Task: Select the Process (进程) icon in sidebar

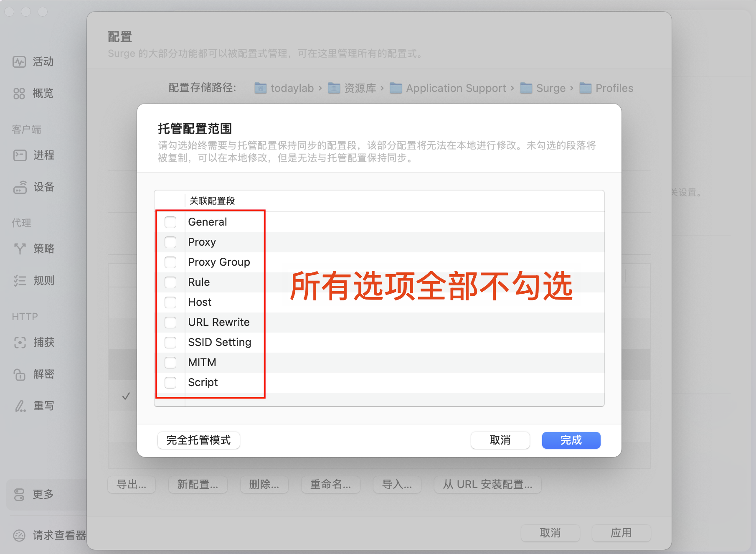Action: pos(20,155)
